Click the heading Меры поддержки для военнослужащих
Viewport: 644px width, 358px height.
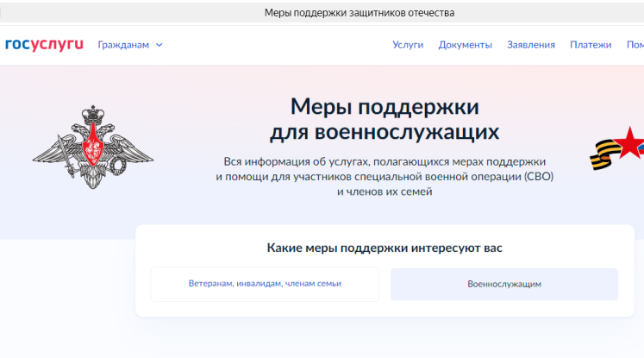384,119
